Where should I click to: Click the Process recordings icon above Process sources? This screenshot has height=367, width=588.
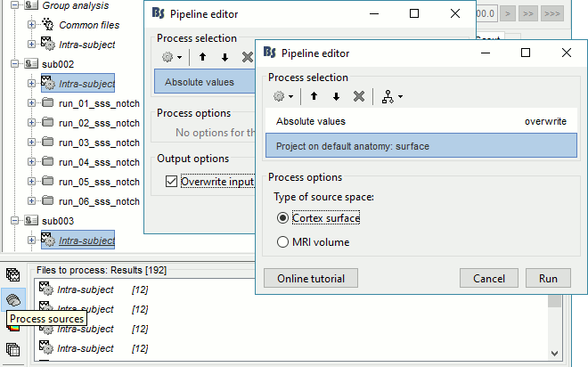[12, 275]
